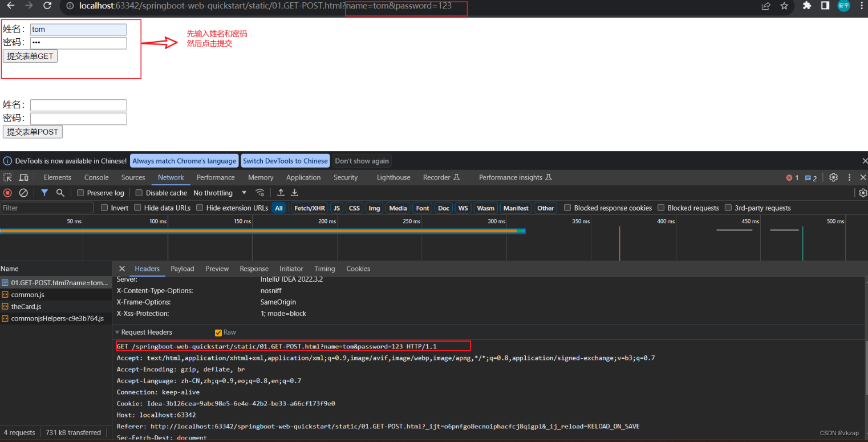
Task: Open the Chrome three-dot menu
Action: pos(862,6)
